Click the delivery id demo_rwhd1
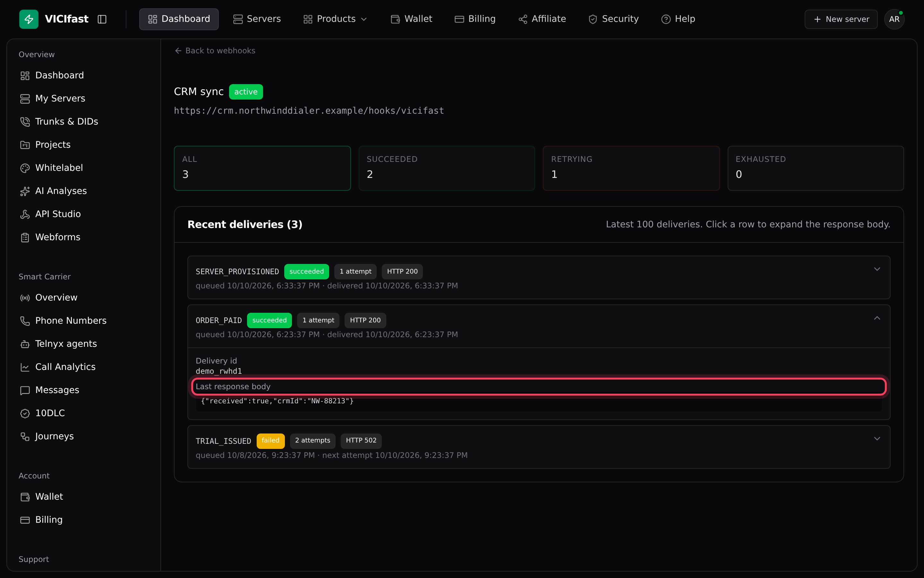The image size is (924, 578). [x=219, y=371]
